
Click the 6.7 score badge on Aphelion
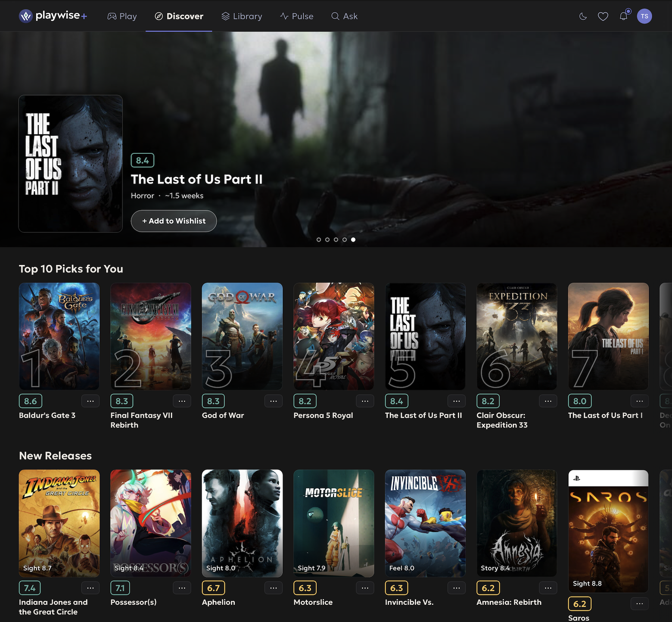pyautogui.click(x=214, y=588)
